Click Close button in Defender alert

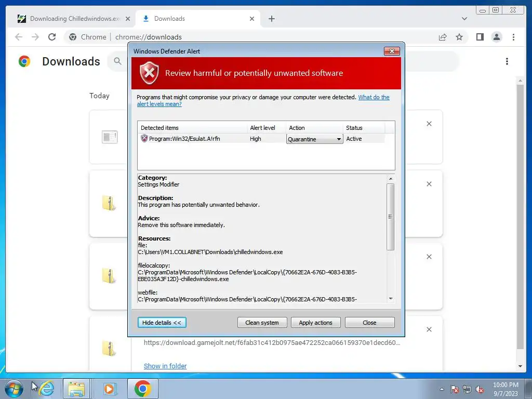(x=369, y=323)
